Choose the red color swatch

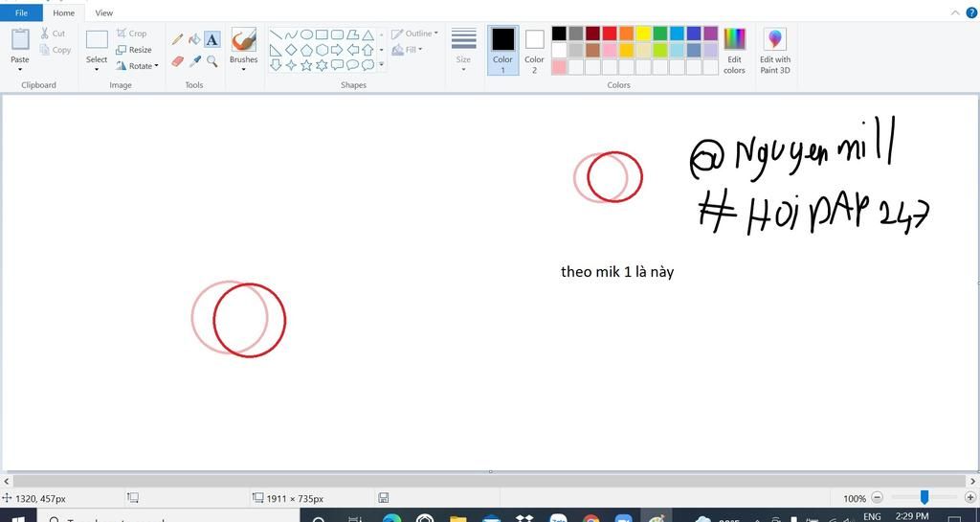[x=610, y=34]
